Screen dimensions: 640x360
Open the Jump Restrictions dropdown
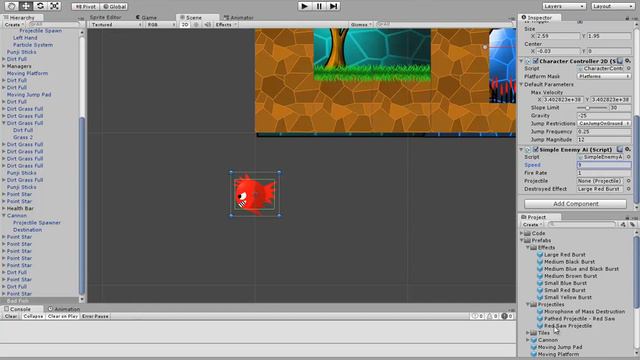pyautogui.click(x=604, y=123)
